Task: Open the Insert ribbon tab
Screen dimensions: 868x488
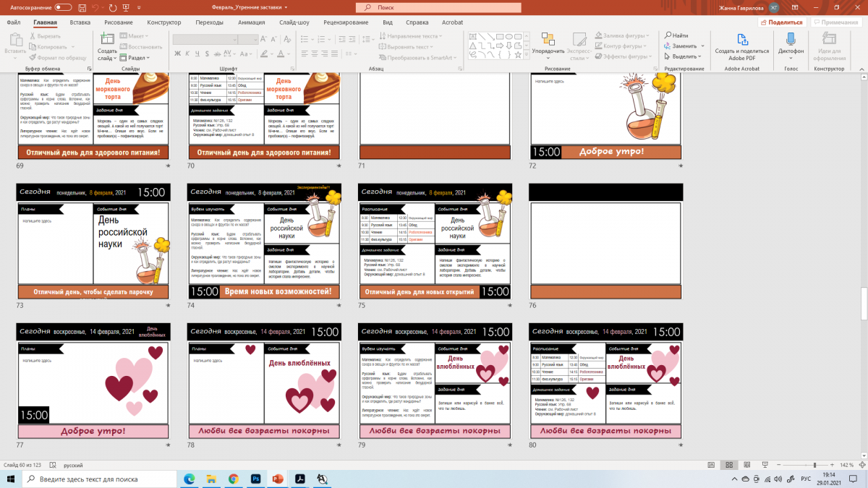Action: click(80, 22)
